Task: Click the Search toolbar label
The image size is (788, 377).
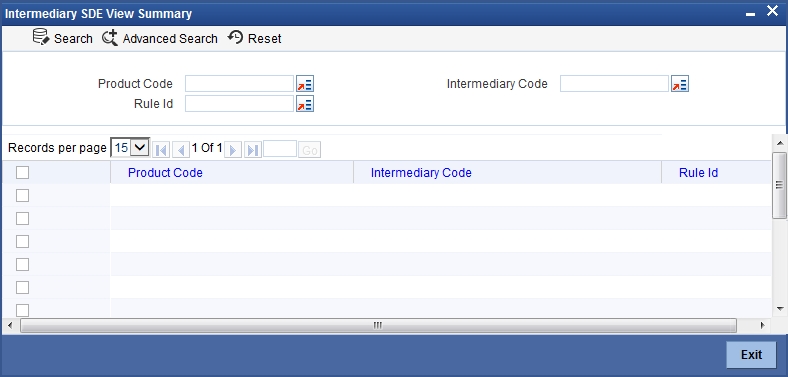Action: tap(73, 39)
